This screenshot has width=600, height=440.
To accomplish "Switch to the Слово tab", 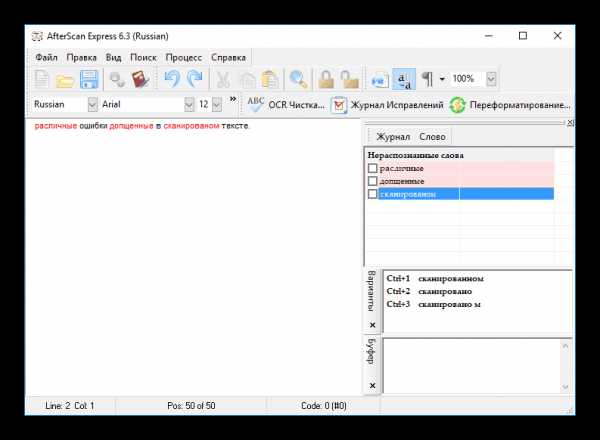I will pyautogui.click(x=432, y=137).
